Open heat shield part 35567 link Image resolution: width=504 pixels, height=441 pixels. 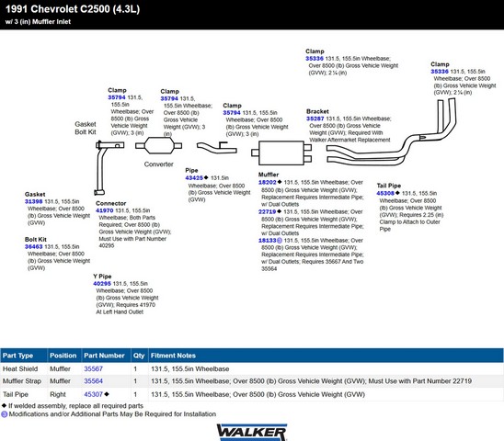[93, 368]
